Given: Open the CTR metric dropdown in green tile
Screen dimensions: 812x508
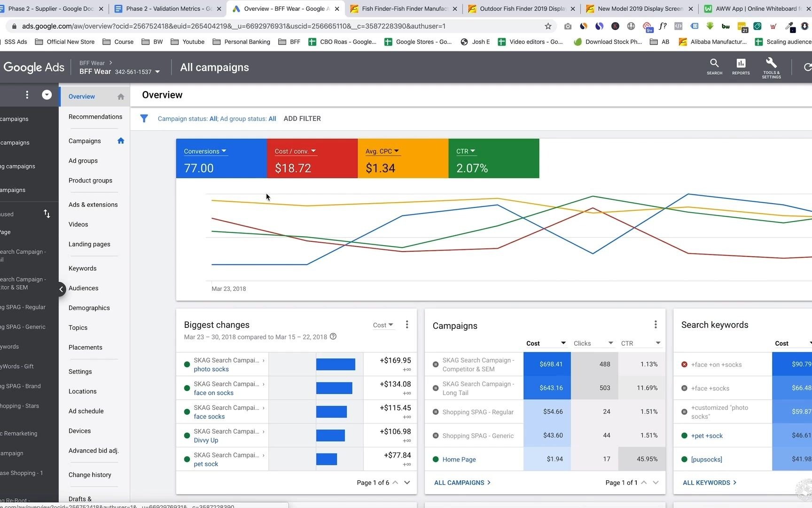Looking at the screenshot, I should coord(466,151).
